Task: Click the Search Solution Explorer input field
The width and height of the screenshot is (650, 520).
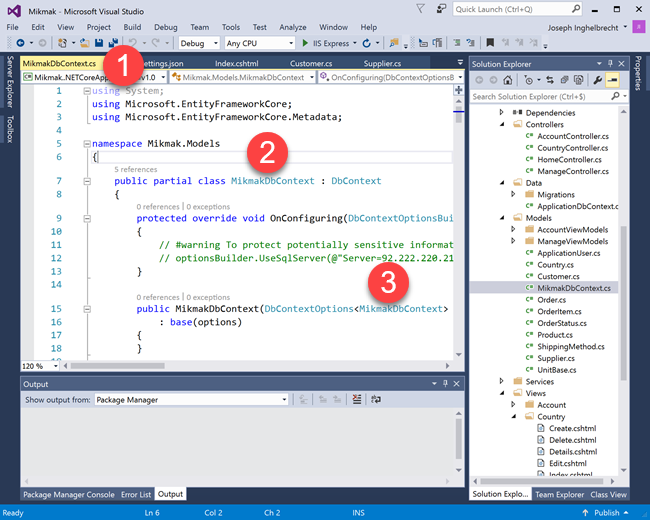Action: coord(541,96)
